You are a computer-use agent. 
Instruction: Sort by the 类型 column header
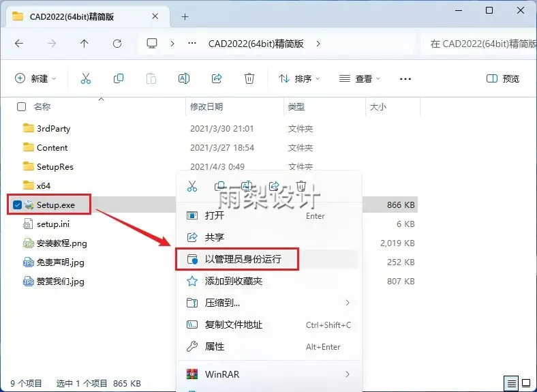[x=296, y=106]
